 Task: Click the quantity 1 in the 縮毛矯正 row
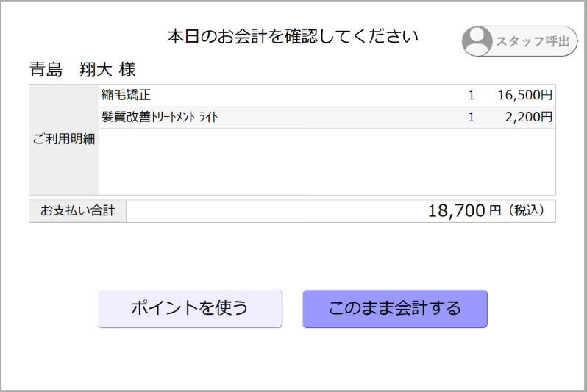(471, 95)
